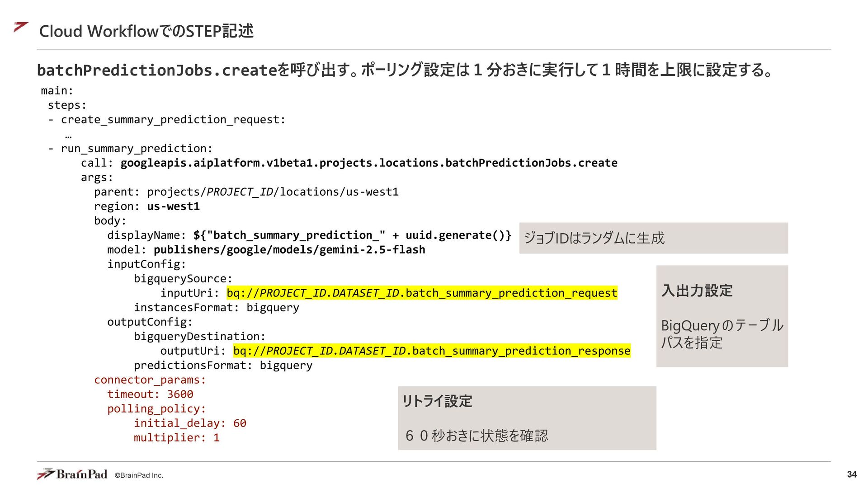The height and width of the screenshot is (488, 868).
Task: Click the 'initial_delay: 60' line
Action: click(190, 423)
